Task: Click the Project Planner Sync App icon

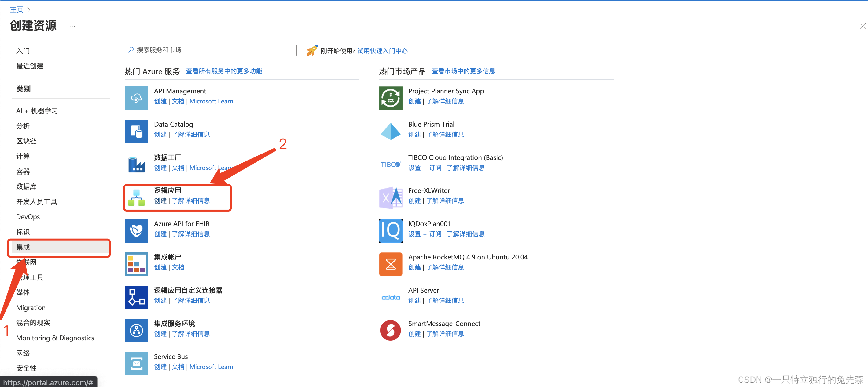Action: coord(390,98)
